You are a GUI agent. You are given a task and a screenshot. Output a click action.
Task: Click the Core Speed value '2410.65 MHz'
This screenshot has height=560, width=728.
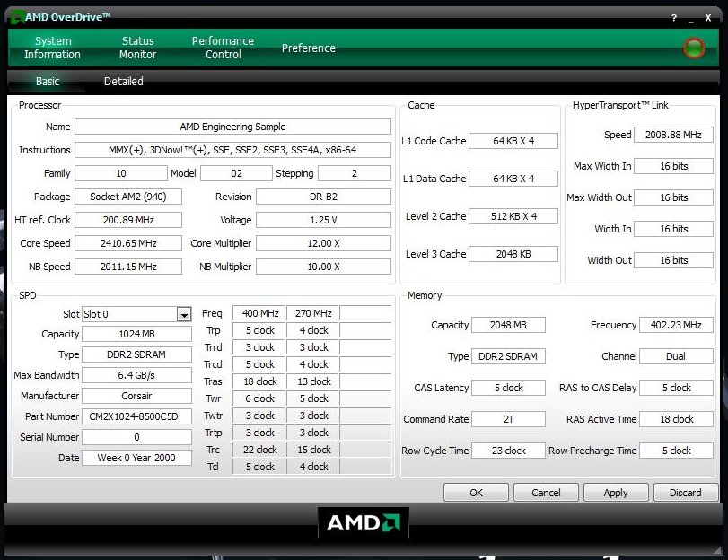pyautogui.click(x=128, y=243)
